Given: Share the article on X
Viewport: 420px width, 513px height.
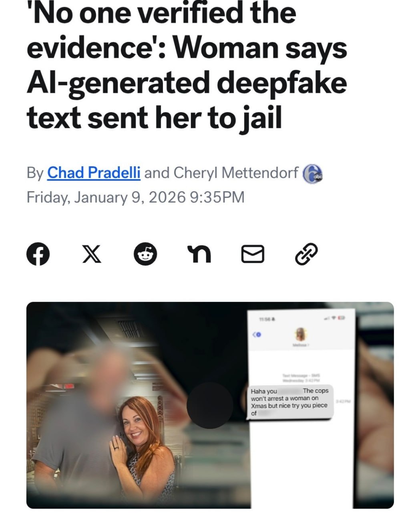Looking at the screenshot, I should tap(92, 254).
